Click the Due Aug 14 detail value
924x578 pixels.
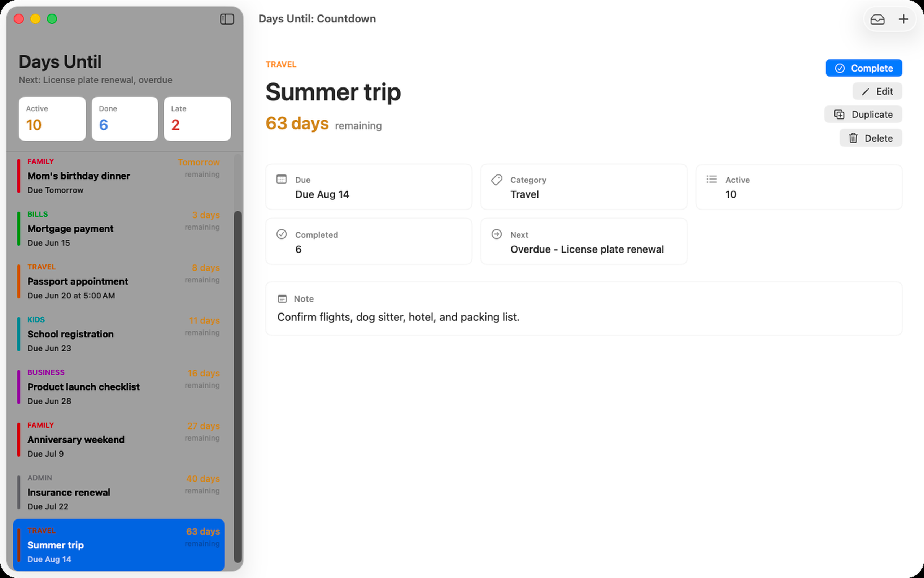pos(322,195)
